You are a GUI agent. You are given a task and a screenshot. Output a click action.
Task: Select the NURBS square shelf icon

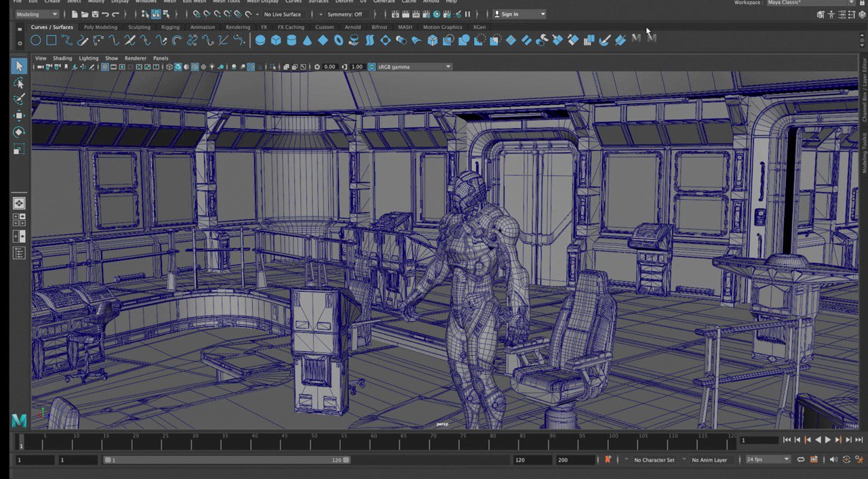[x=52, y=41]
